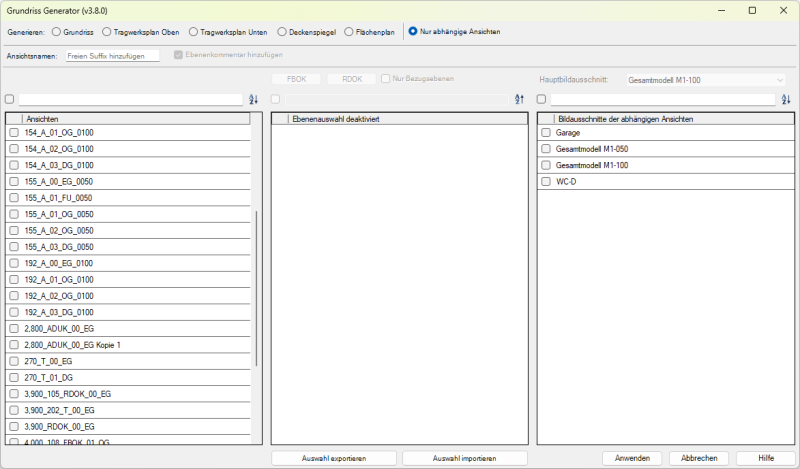Maximize the Grundriss Generator window
Viewport: 800px width, 469px height.
click(x=752, y=10)
